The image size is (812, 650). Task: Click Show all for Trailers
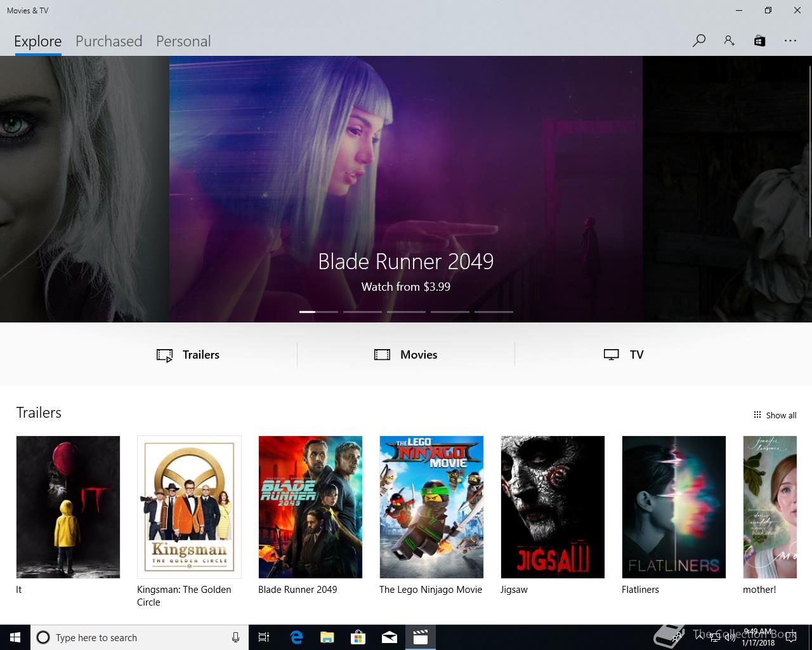click(x=781, y=415)
